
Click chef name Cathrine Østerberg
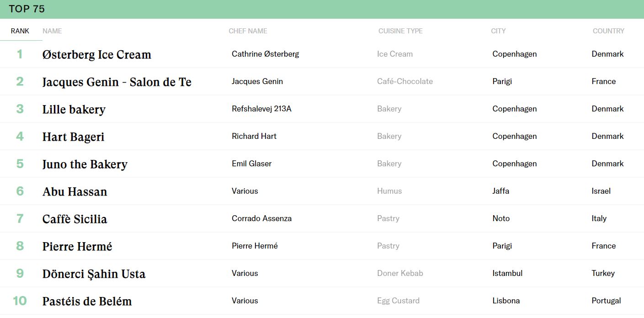tap(265, 54)
